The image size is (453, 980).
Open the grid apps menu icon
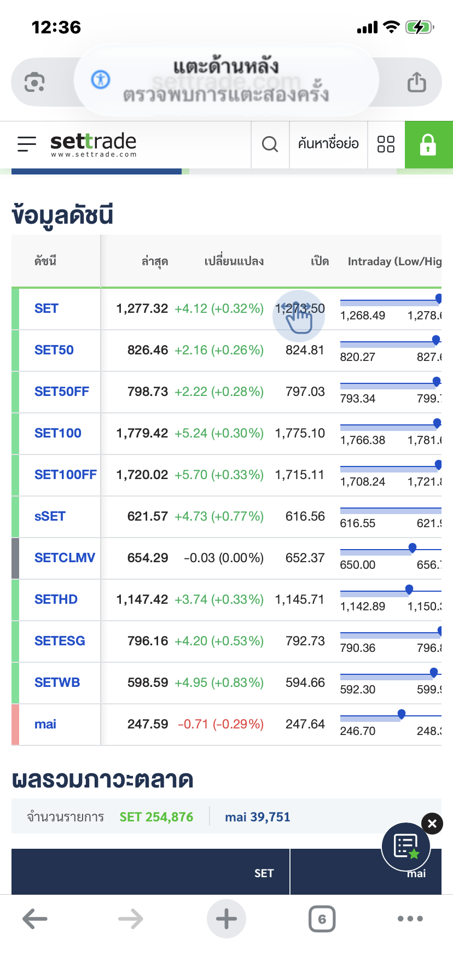tap(386, 144)
